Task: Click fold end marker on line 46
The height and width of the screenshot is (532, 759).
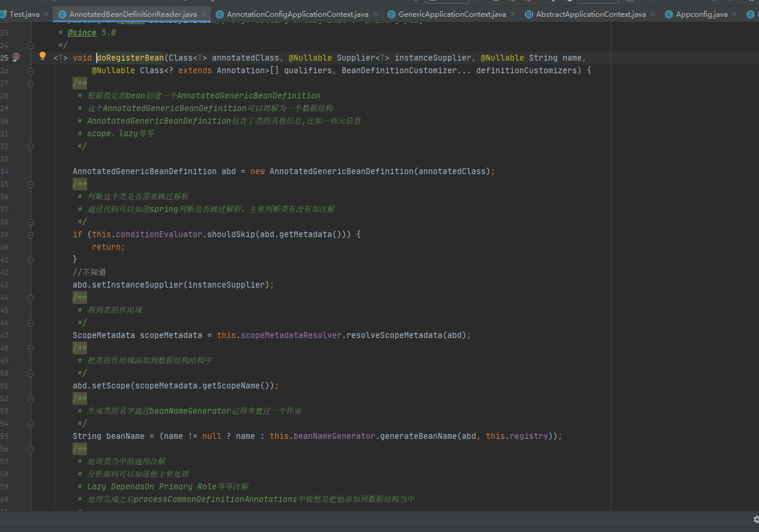Action: pyautogui.click(x=31, y=322)
